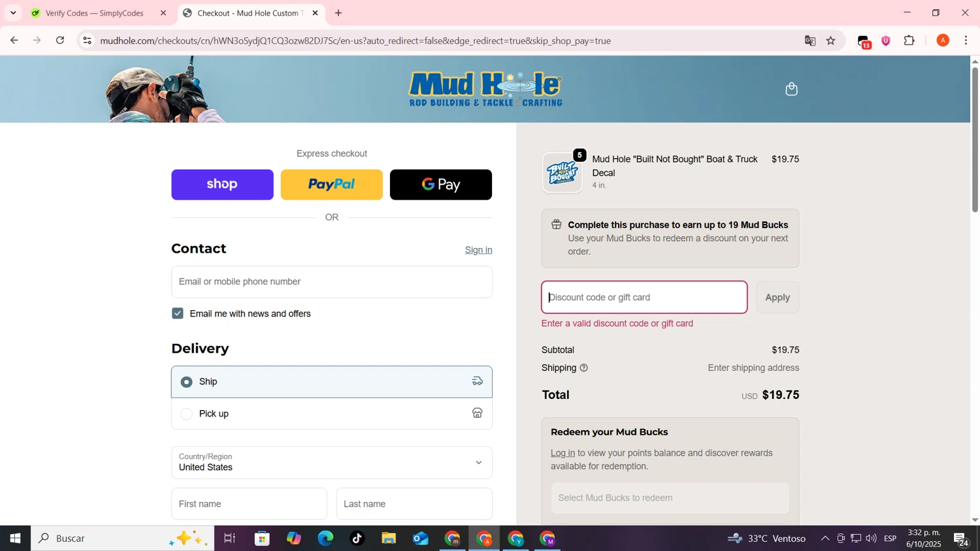Click the Log in link for Mud Bucks
The image size is (980, 551).
pyautogui.click(x=563, y=453)
